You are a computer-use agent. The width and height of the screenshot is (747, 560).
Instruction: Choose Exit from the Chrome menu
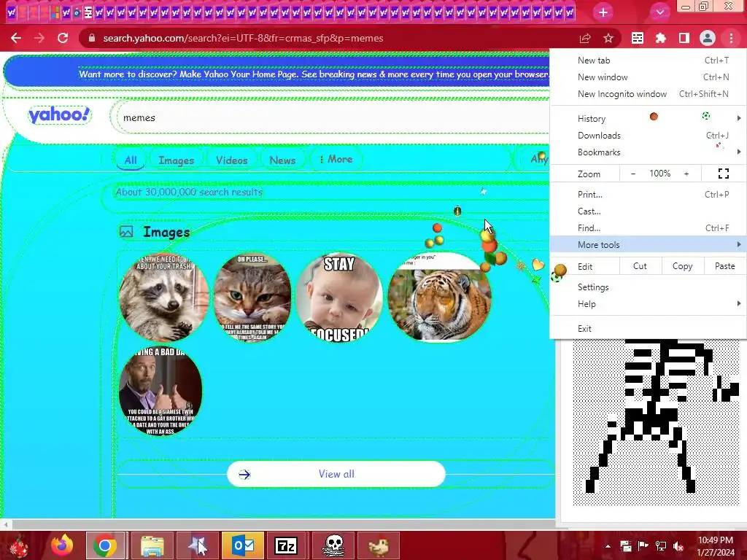point(648,329)
